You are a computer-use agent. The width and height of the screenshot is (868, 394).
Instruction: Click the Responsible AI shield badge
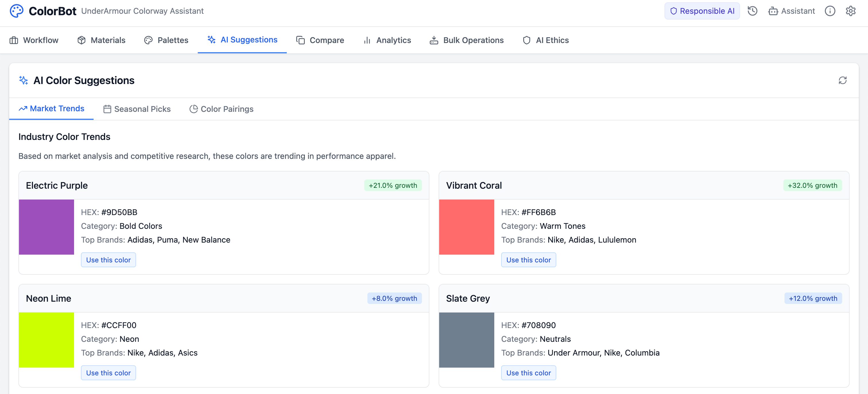[702, 11]
